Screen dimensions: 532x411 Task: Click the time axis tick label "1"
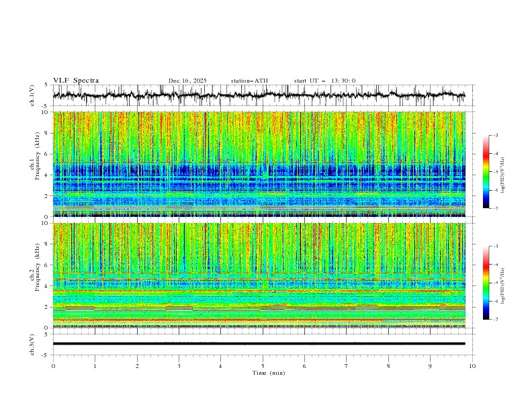95,367
